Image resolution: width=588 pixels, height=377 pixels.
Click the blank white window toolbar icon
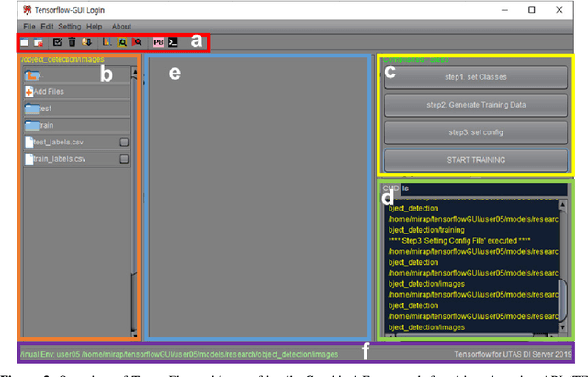point(25,42)
